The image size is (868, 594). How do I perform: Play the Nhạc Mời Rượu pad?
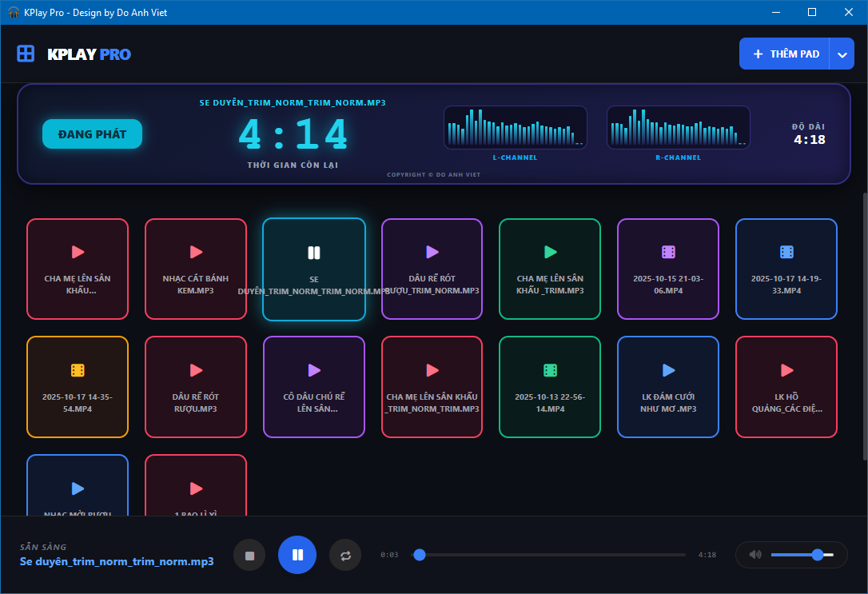pyautogui.click(x=78, y=485)
